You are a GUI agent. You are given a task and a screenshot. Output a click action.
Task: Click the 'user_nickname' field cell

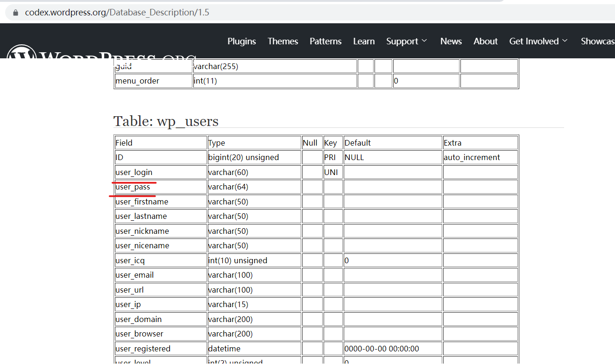(161, 231)
